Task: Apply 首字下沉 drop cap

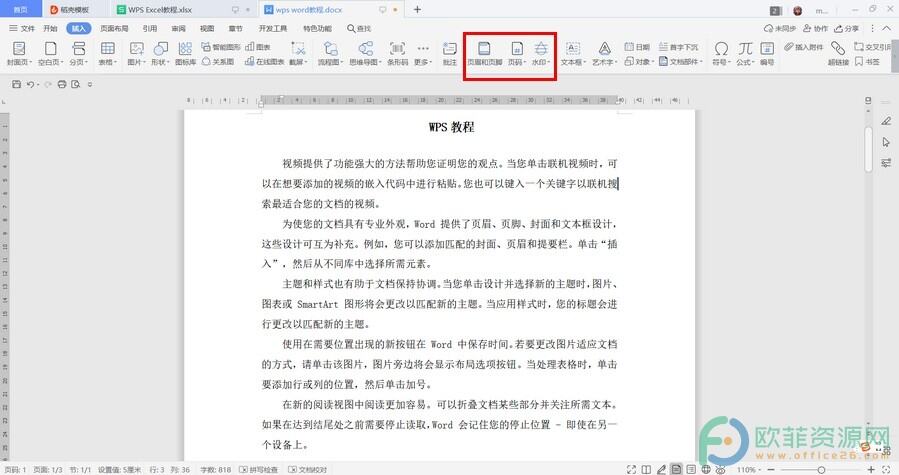Action: (678, 47)
